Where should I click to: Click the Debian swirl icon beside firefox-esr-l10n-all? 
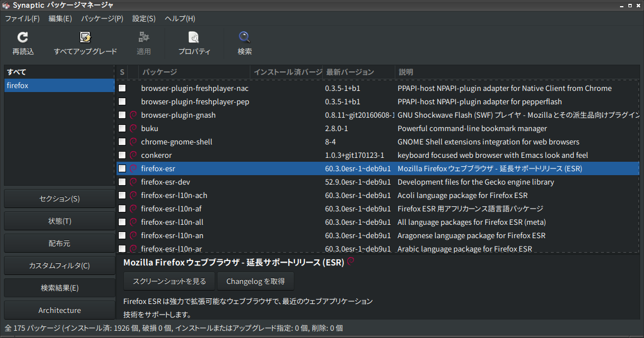pyautogui.click(x=133, y=222)
